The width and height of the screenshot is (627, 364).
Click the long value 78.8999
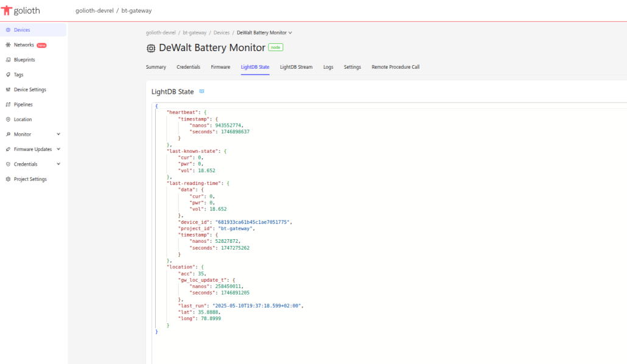click(211, 318)
